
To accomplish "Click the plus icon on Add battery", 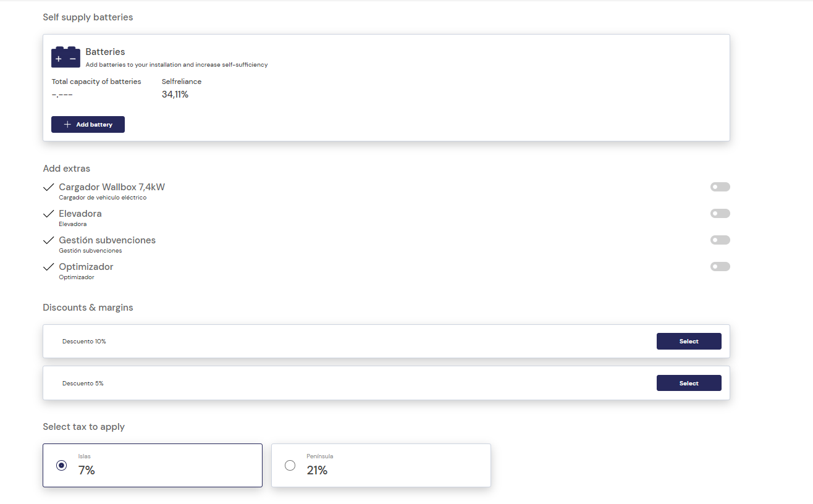I will (x=68, y=125).
